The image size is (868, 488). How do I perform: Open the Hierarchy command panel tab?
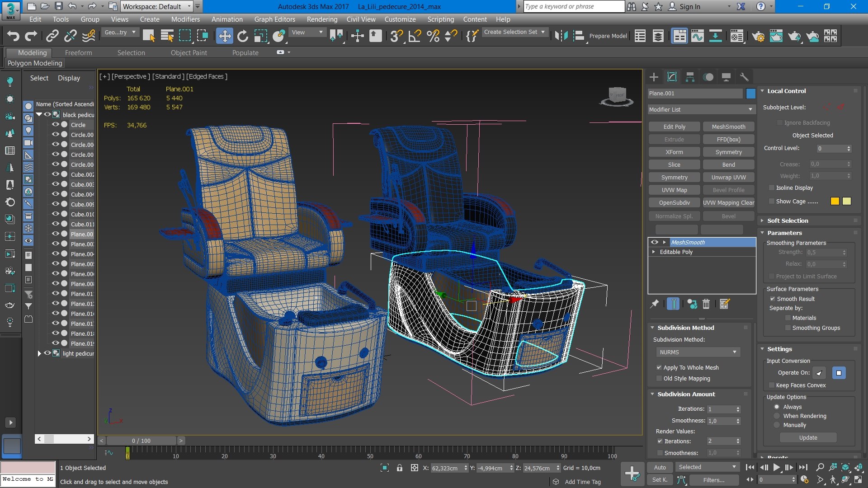tap(690, 77)
